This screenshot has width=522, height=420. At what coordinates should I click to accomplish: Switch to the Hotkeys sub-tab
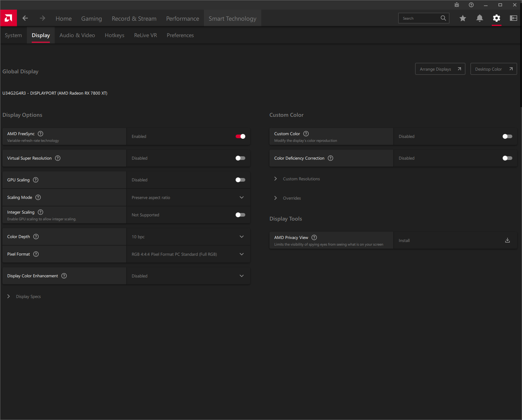(115, 35)
